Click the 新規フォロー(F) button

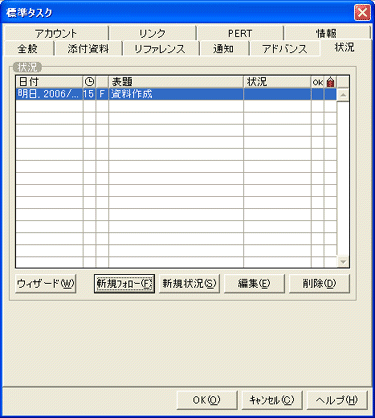coord(124,284)
